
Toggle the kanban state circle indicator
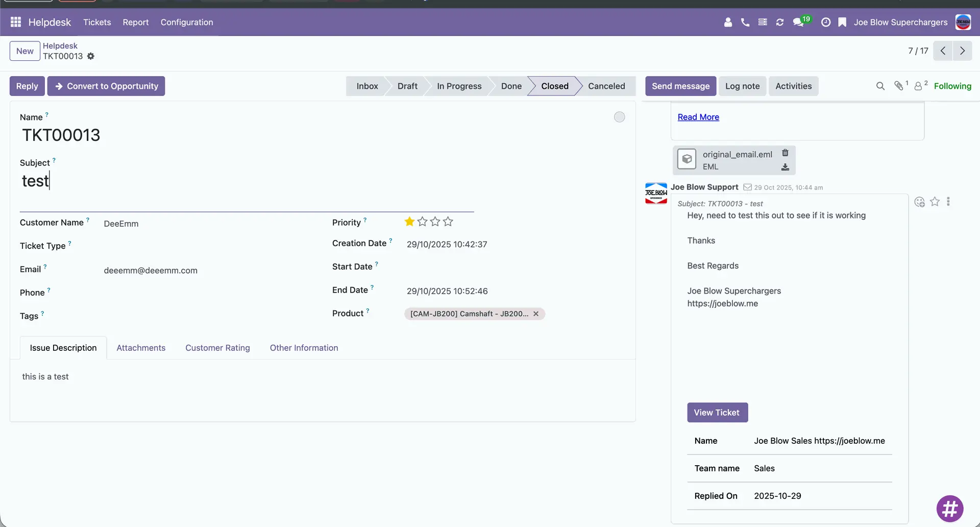[x=619, y=117]
